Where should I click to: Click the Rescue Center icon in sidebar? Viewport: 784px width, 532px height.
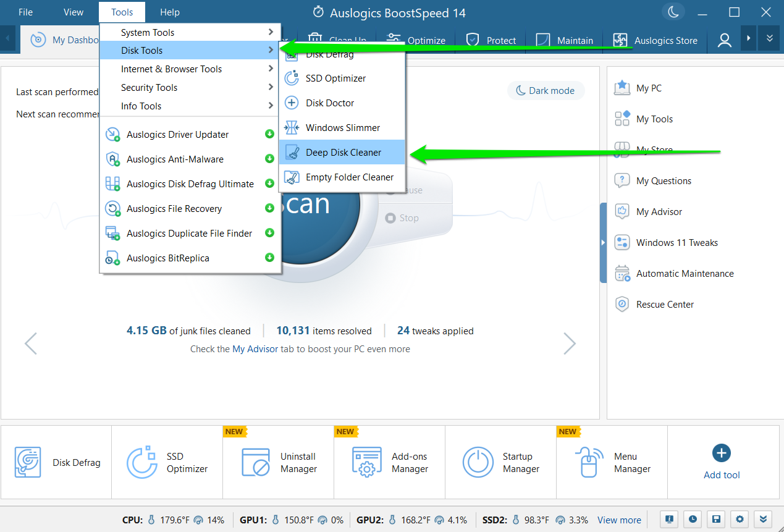pyautogui.click(x=622, y=305)
